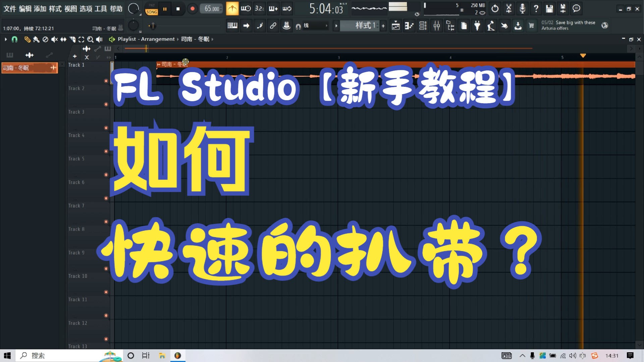Mute Track 4 with its dot
644x362 pixels.
pos(106,151)
